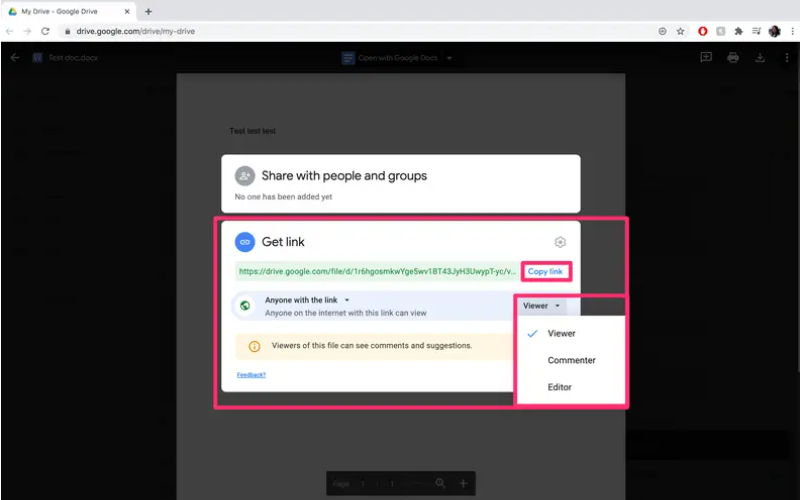Open the preview more actions menu

787,58
